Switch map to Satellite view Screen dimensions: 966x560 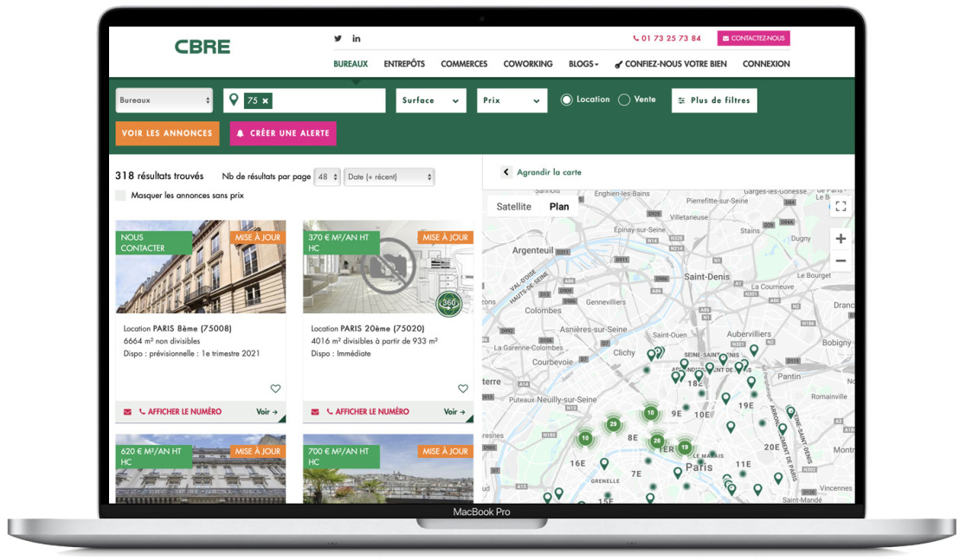(514, 206)
